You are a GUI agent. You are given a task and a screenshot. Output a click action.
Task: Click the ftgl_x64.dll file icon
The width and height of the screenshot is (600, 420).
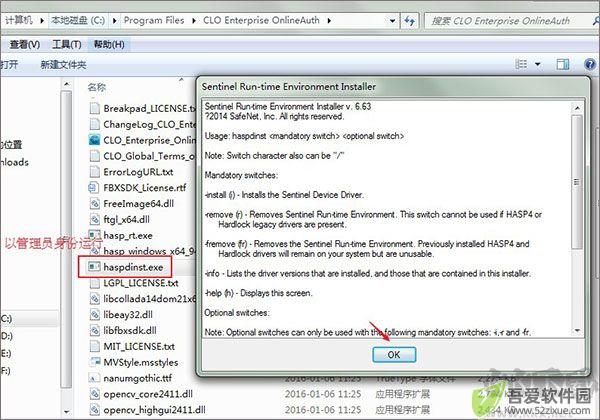(94, 220)
